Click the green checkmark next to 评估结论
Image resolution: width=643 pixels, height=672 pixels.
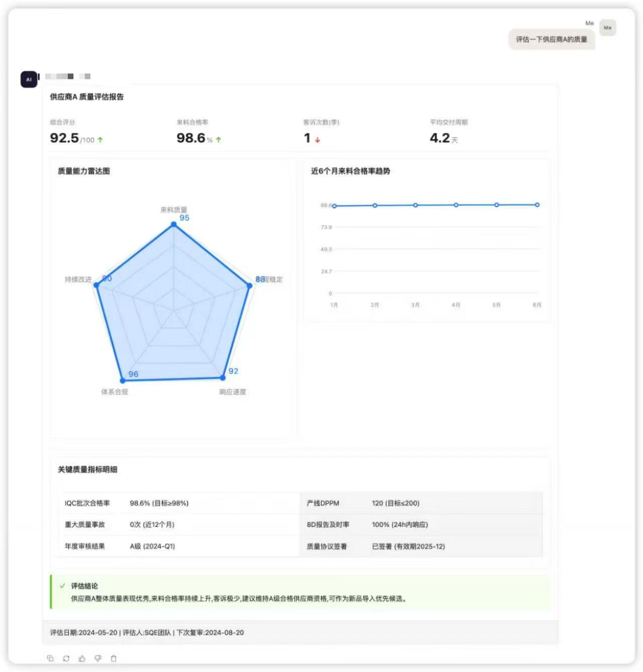point(62,586)
